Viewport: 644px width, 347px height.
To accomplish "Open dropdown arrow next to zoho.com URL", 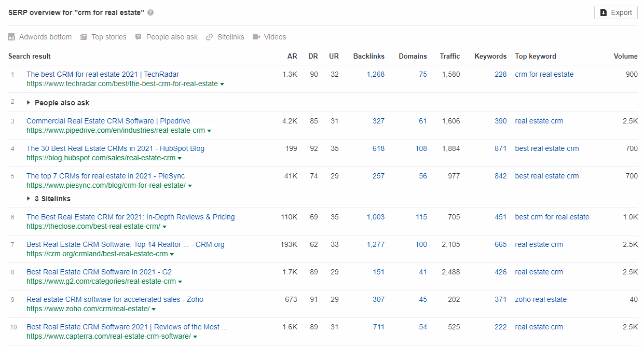I will (154, 309).
